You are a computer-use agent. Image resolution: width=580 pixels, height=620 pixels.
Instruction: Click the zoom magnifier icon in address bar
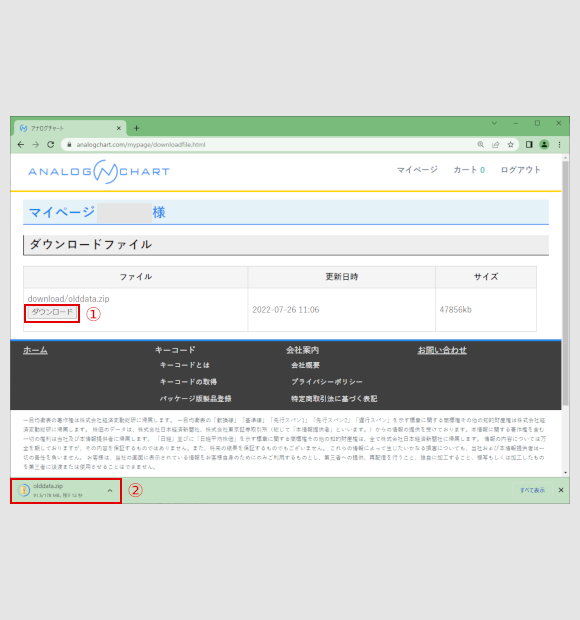(x=480, y=145)
